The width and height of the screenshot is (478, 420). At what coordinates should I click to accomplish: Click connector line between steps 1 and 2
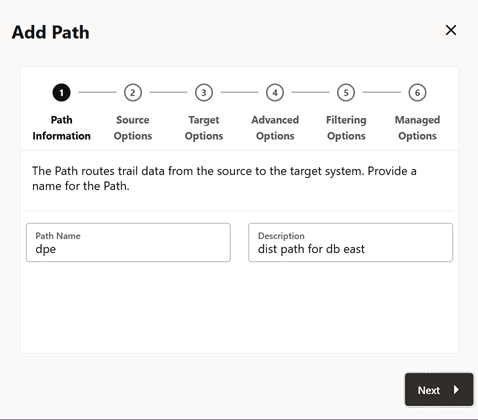pos(97,92)
